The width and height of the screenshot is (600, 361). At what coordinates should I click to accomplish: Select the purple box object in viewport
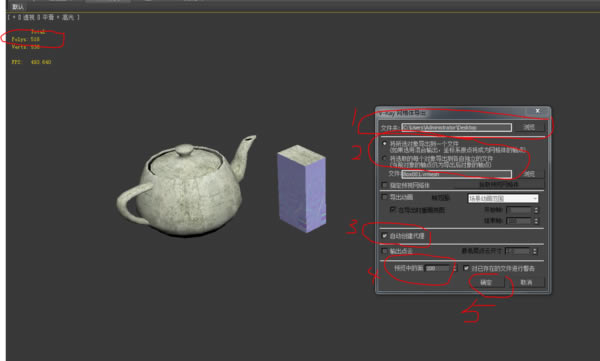pyautogui.click(x=302, y=189)
